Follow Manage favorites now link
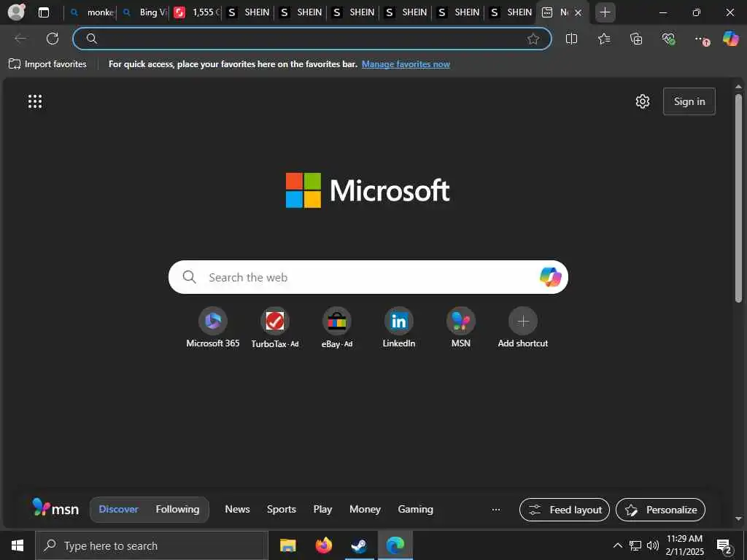This screenshot has height=560, width=747. coord(406,64)
